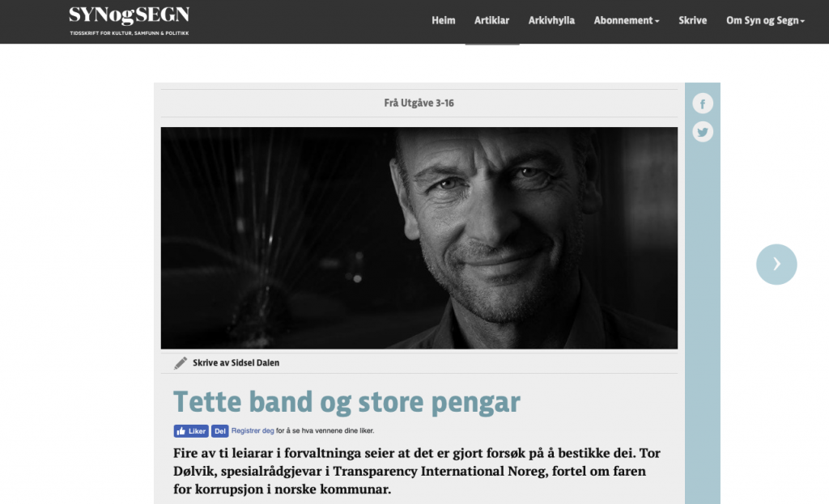Open the Heim menu item

(443, 20)
